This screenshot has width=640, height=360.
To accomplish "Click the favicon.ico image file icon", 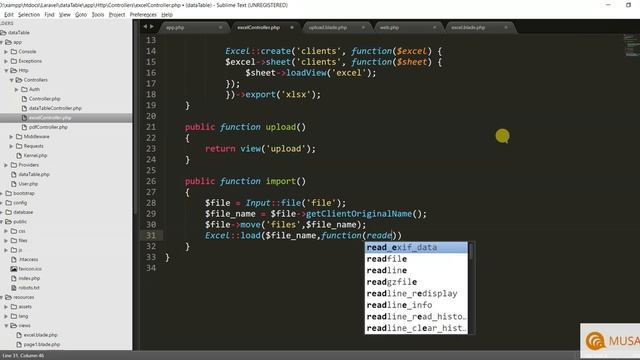I will pyautogui.click(x=14, y=269).
